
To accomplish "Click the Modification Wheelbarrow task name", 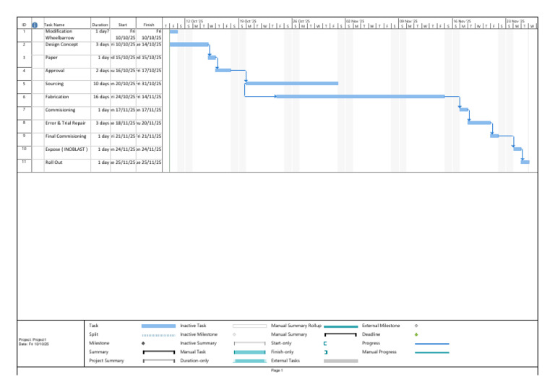I will pos(60,34).
